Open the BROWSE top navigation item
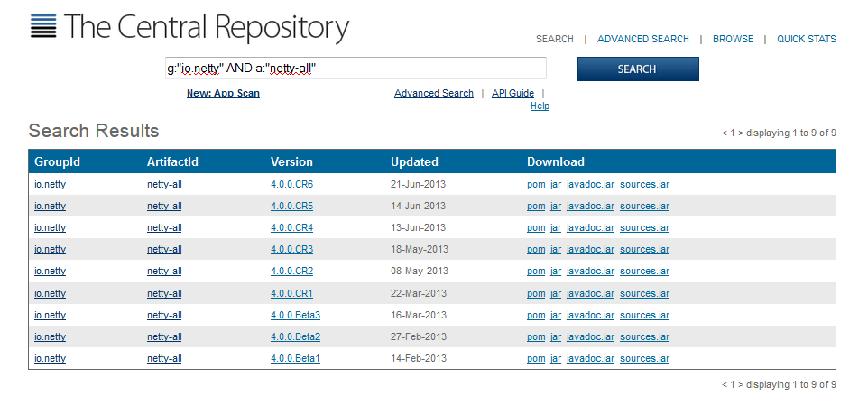This screenshot has height=405, width=868. (732, 40)
